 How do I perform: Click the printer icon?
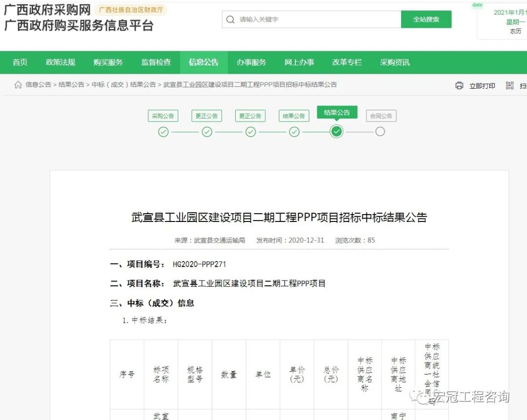(459, 86)
